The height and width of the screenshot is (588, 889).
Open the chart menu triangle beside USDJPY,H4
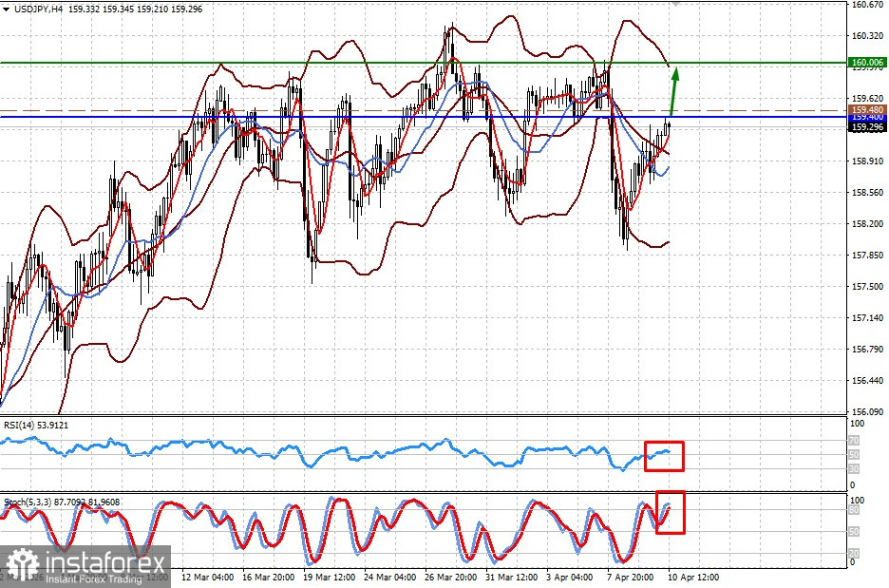click(x=7, y=9)
